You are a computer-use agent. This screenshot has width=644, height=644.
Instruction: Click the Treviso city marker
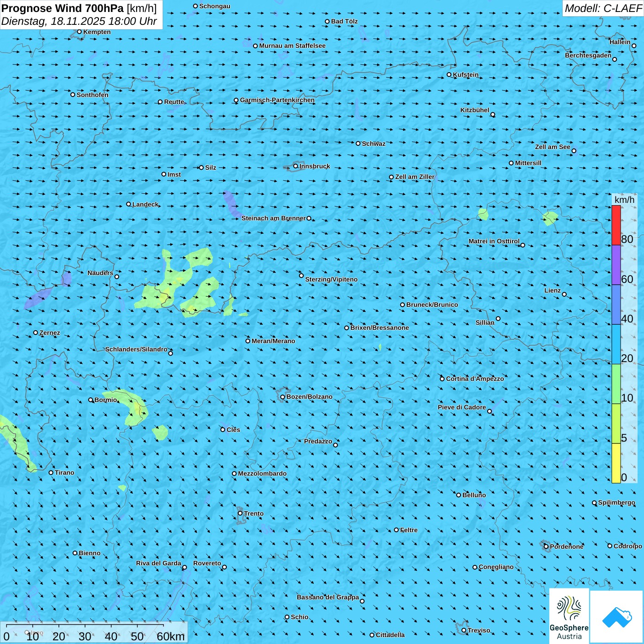(464, 630)
